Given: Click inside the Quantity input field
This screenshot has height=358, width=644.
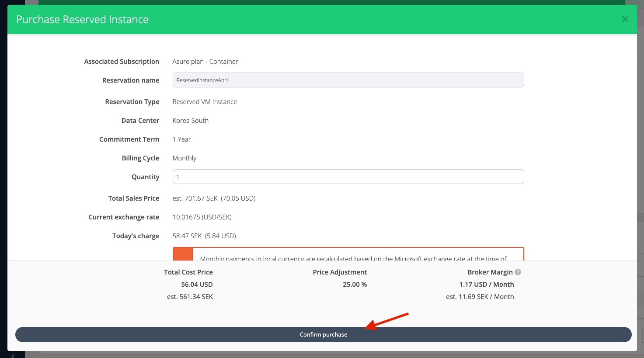Looking at the screenshot, I should (x=348, y=177).
